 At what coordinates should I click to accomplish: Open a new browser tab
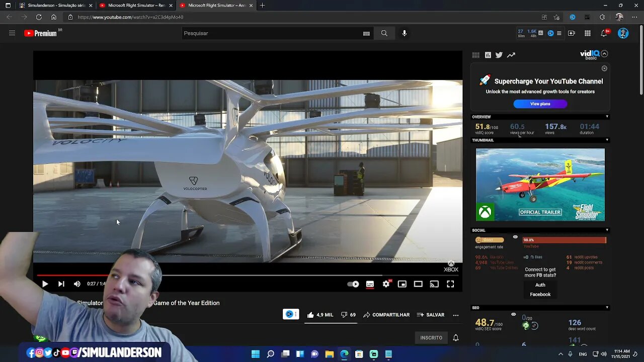[x=262, y=6]
